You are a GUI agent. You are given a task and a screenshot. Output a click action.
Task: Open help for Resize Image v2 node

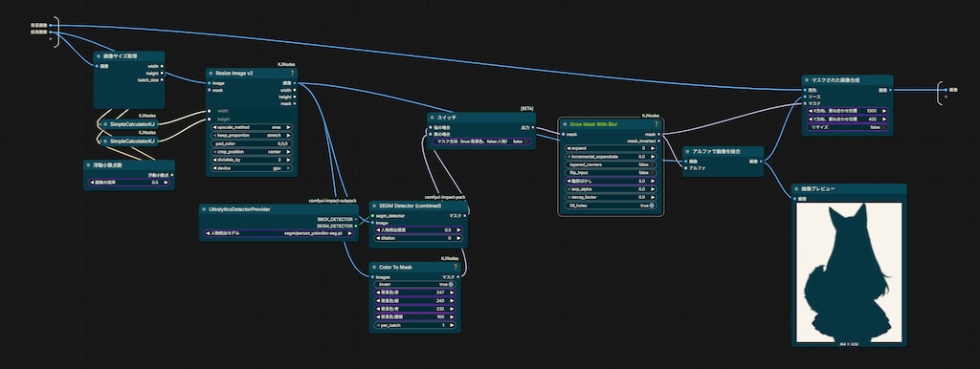292,74
